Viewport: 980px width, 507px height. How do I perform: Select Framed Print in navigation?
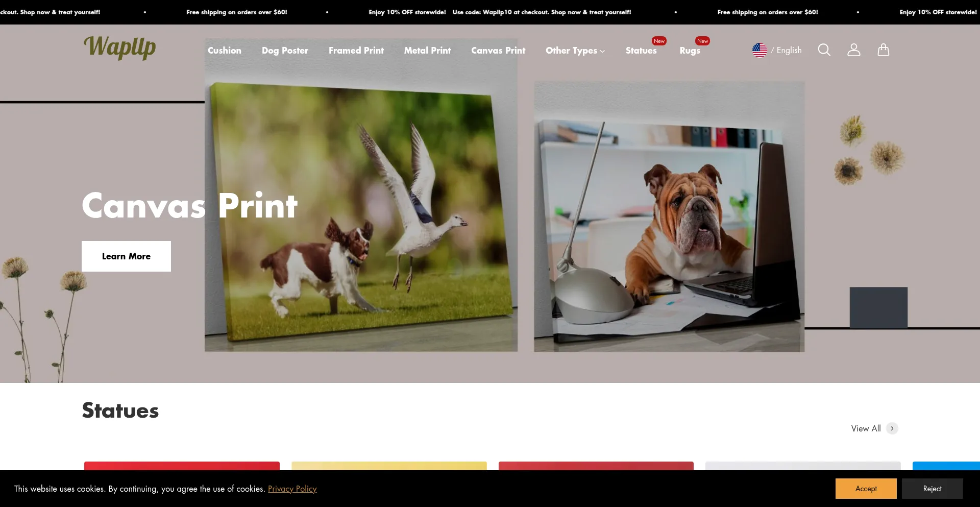coord(356,51)
